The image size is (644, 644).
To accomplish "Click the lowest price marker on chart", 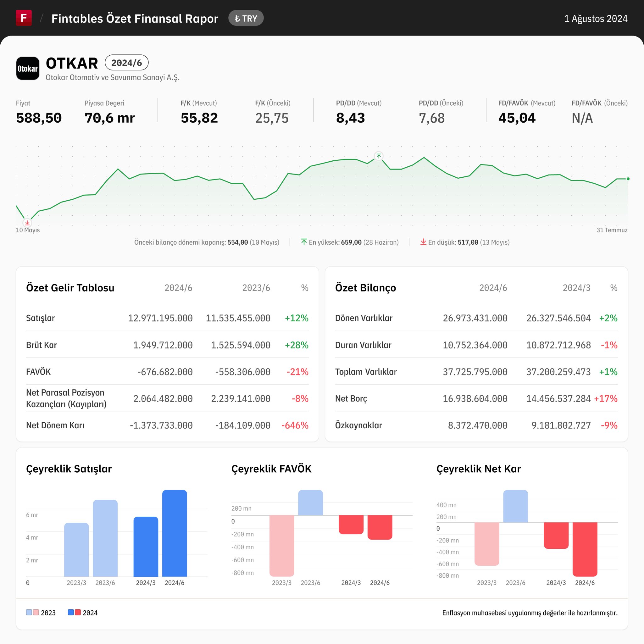I will click(27, 223).
